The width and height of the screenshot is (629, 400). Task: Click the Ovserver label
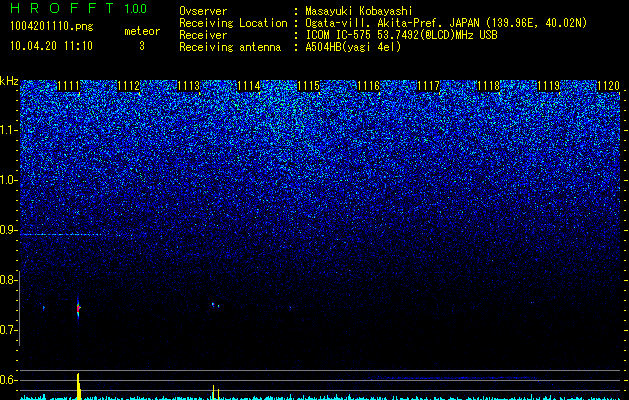pos(203,11)
